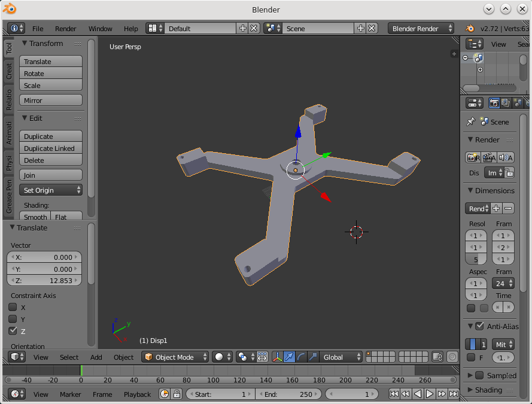Click the render animation clapperboard button
The height and width of the screenshot is (404, 532).
489,157
